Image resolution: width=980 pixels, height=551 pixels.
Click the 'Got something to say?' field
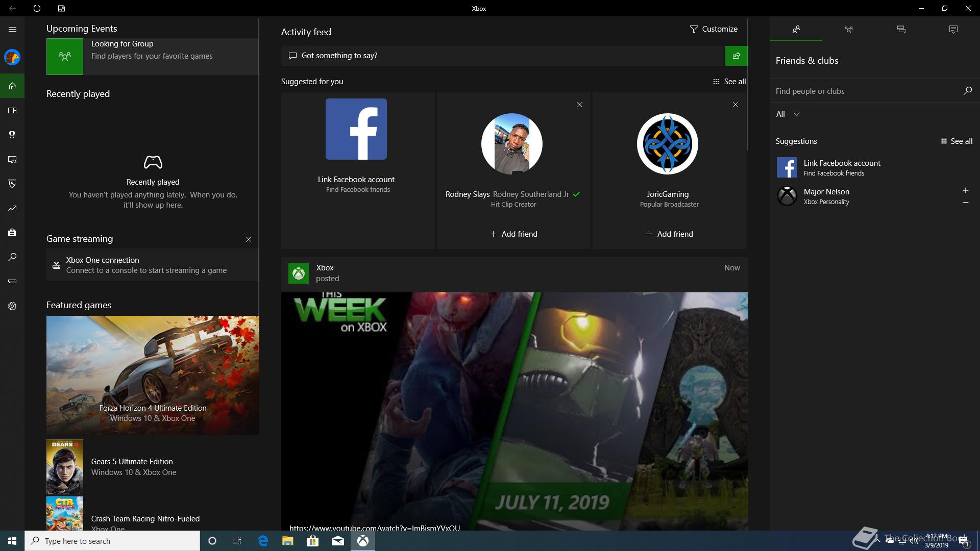pyautogui.click(x=503, y=56)
